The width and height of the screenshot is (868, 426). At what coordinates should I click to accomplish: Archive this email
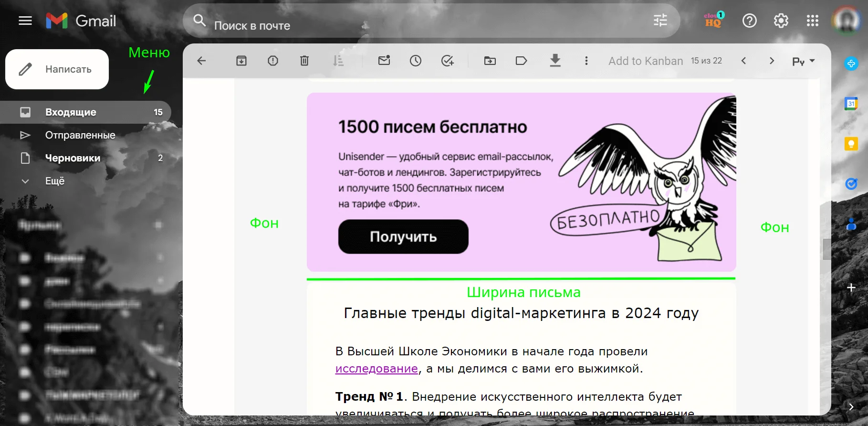tap(241, 61)
